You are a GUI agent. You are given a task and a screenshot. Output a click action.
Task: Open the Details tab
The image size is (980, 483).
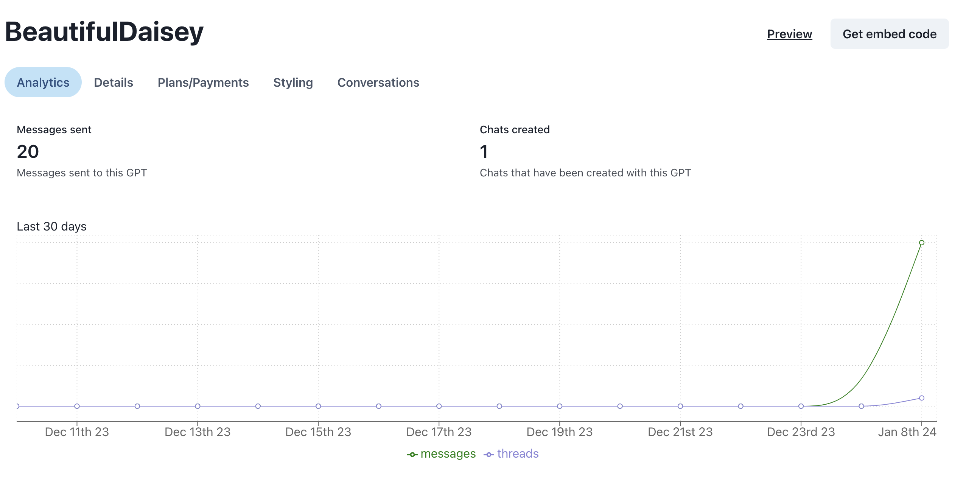pos(114,82)
